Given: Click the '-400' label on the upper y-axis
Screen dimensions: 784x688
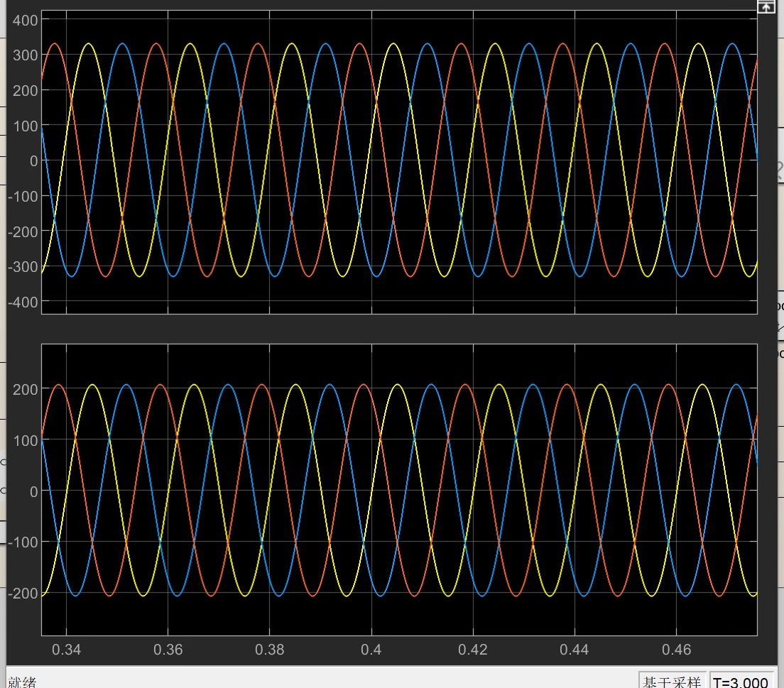Looking at the screenshot, I should pos(23,302).
